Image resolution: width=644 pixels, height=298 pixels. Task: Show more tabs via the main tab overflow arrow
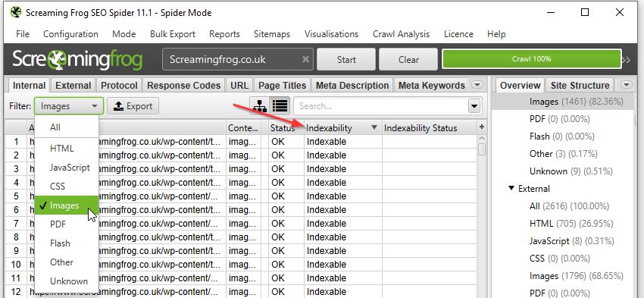pyautogui.click(x=477, y=85)
